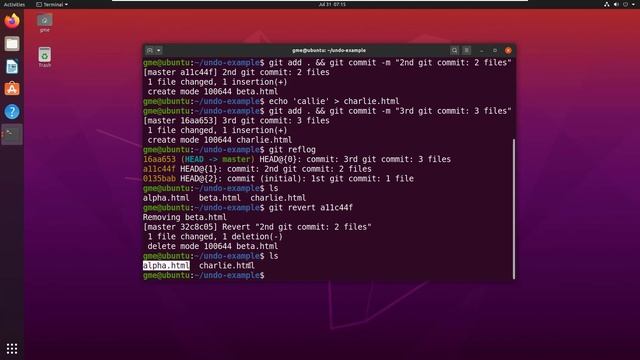Open the gme home folder on desktop
Viewport: 640px width, 360px height.
(x=44, y=22)
